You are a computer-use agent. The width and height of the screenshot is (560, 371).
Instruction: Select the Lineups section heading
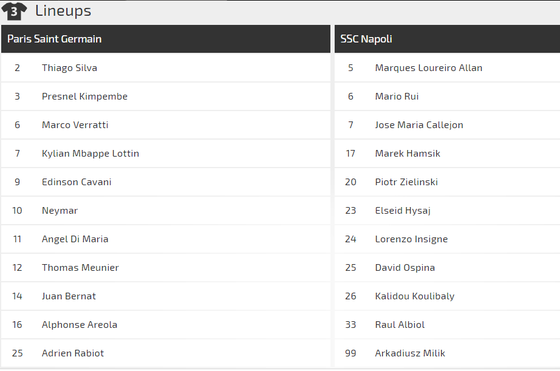(63, 11)
